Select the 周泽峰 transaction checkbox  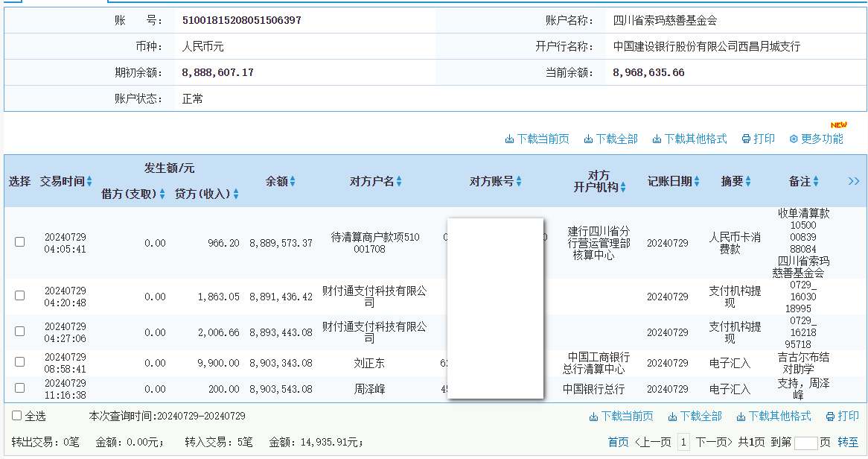(x=20, y=388)
